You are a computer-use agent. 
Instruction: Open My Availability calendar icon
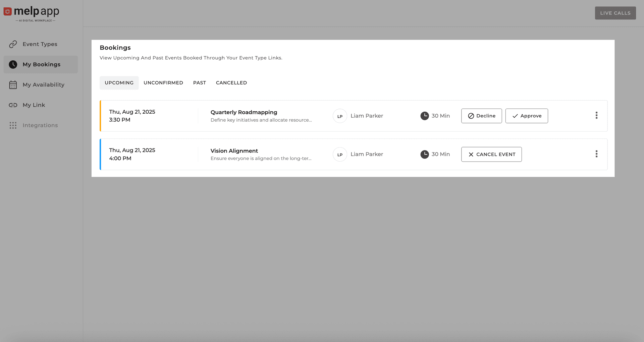(x=13, y=84)
